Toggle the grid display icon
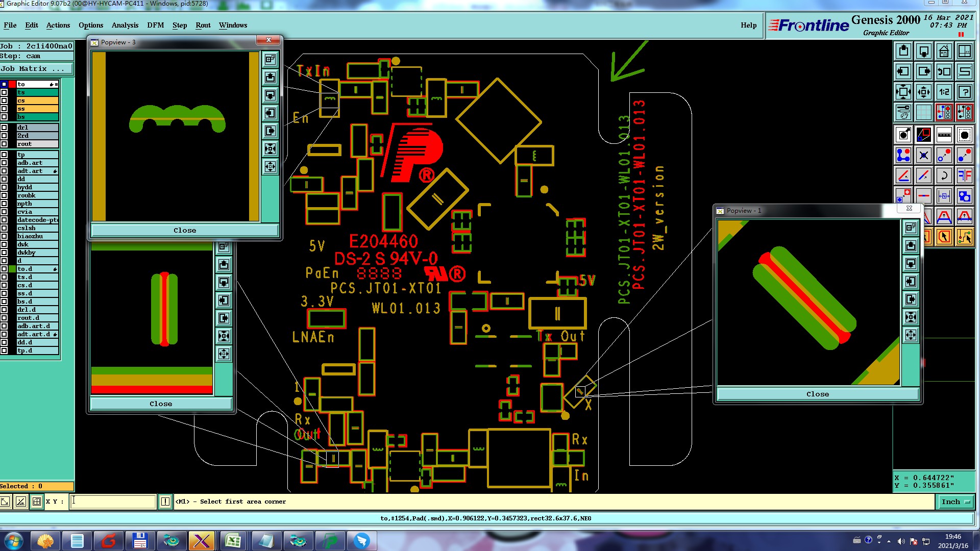 tap(923, 112)
